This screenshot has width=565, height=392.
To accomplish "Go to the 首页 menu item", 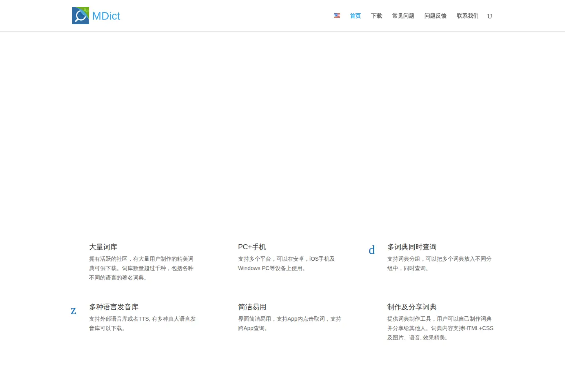I will pos(355,16).
